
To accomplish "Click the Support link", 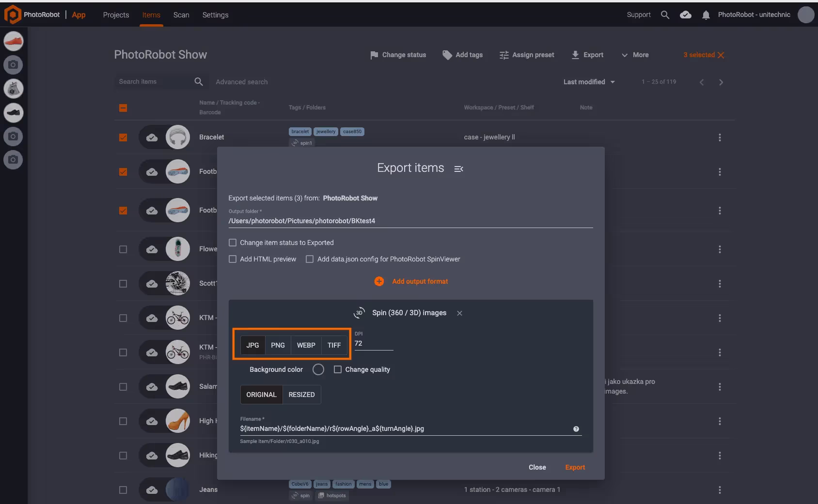I will pos(639,15).
